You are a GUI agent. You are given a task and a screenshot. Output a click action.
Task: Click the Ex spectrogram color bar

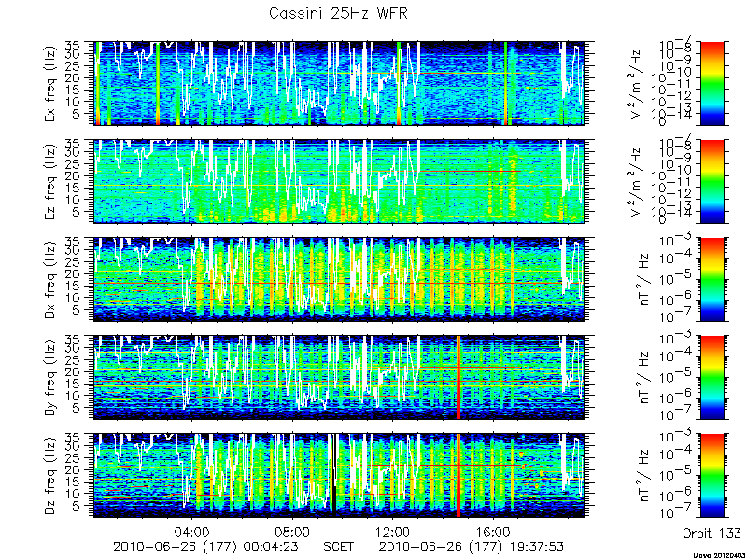tap(712, 83)
